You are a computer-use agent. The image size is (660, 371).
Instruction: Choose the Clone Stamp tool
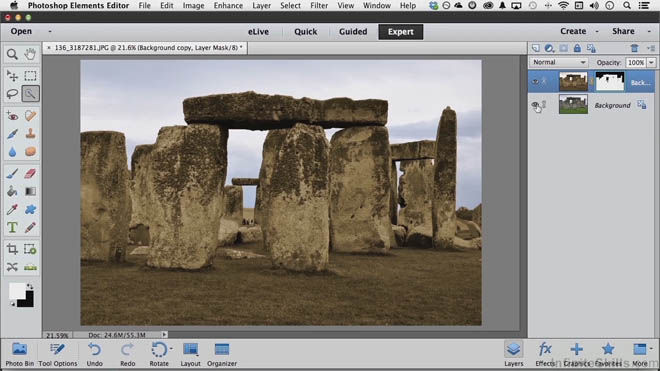point(30,133)
